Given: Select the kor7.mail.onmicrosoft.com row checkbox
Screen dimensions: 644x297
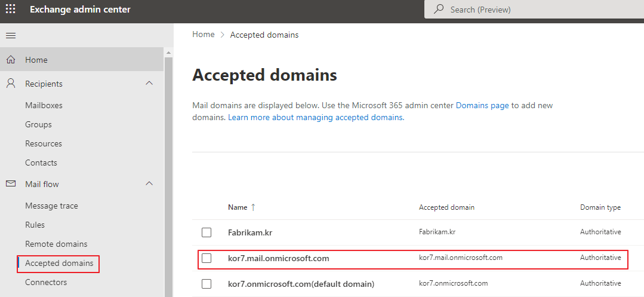Looking at the screenshot, I should point(207,258).
